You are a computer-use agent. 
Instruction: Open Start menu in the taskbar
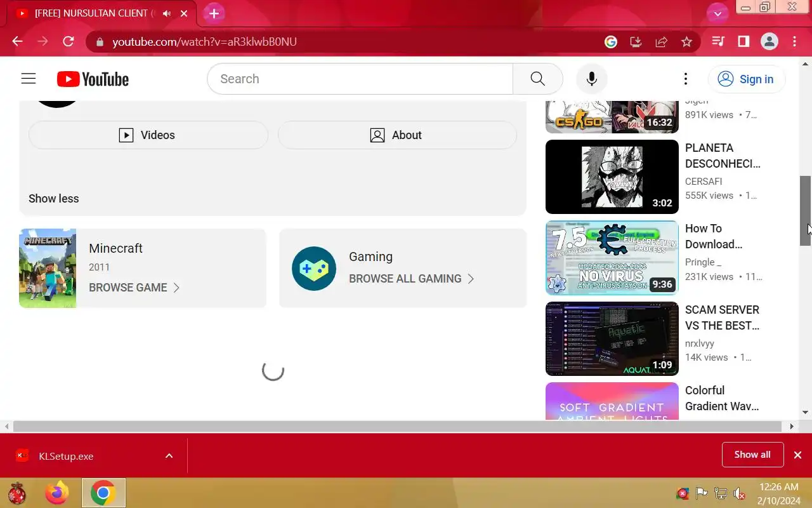[17, 493]
